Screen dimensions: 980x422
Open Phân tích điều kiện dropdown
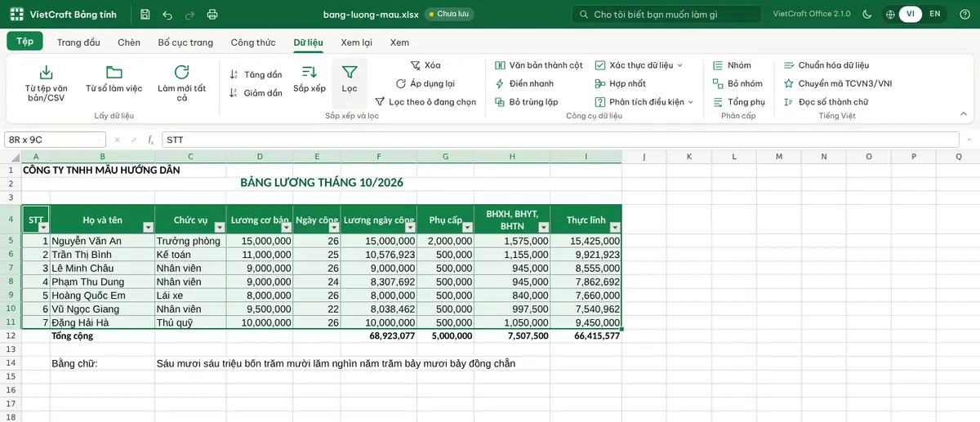[644, 102]
